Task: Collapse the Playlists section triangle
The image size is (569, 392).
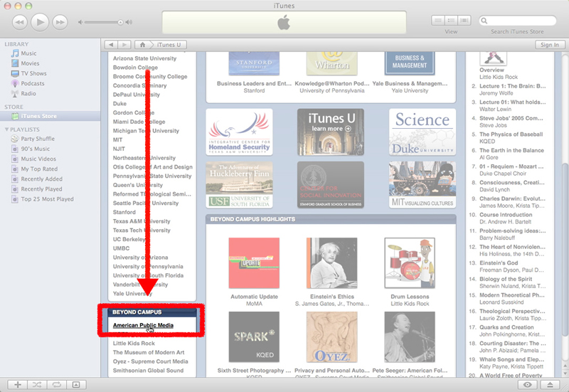Action: click(x=6, y=129)
